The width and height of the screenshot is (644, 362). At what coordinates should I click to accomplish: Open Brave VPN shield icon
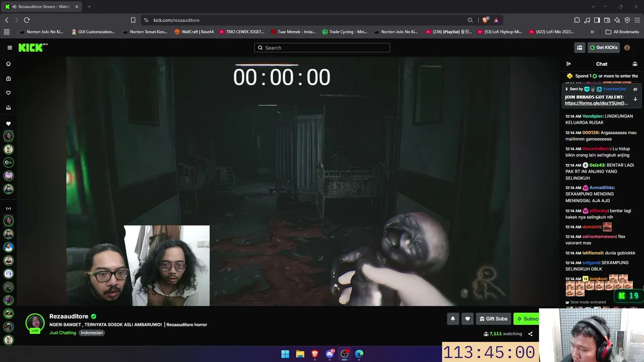click(x=627, y=20)
